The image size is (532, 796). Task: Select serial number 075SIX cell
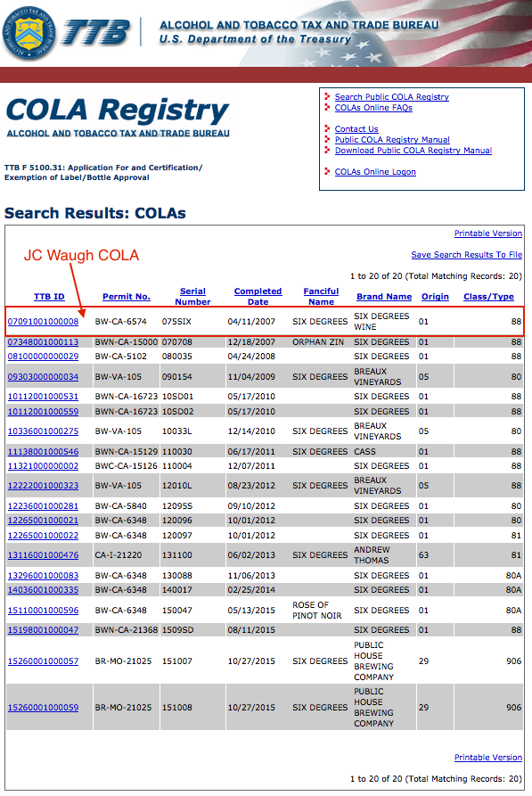tap(176, 322)
